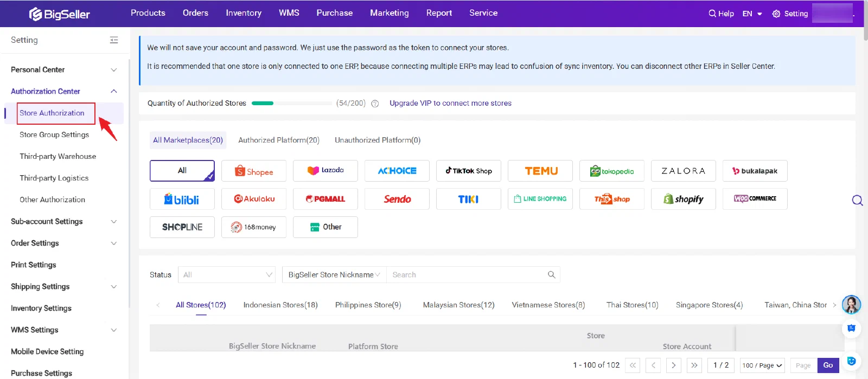The width and height of the screenshot is (868, 379).
Task: Open the BigSeller Store Nickname dropdown
Action: [x=334, y=275]
